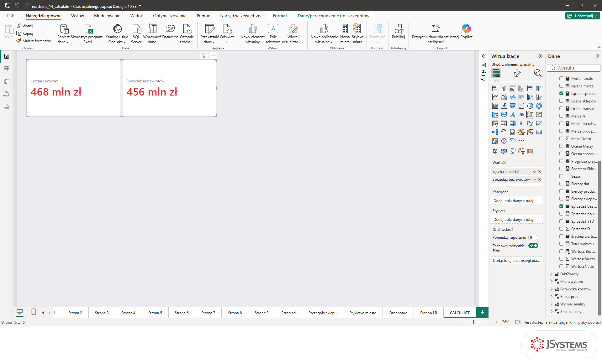Open dropdown for Łączna sprzedaż value field

point(535,172)
